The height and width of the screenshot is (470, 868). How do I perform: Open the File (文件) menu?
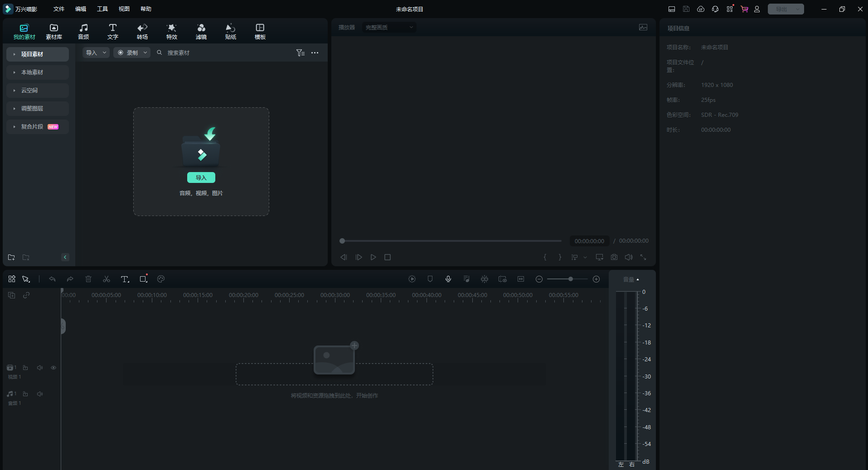coord(59,9)
